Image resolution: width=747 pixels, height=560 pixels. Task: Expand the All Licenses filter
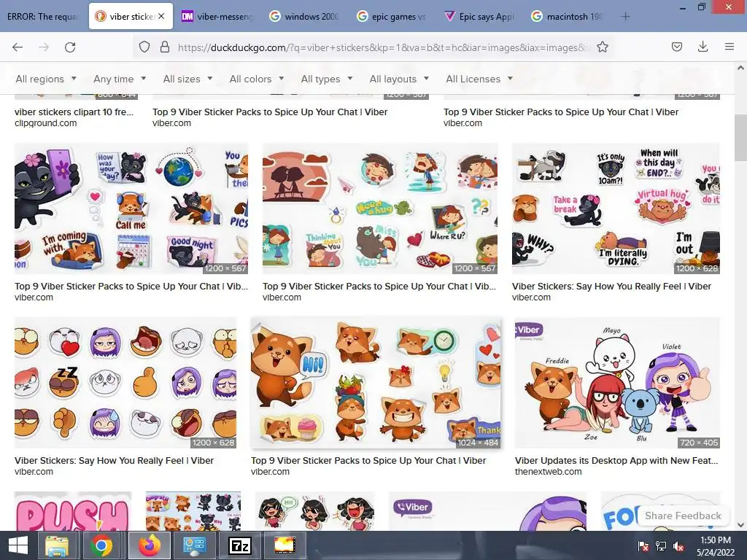(479, 79)
